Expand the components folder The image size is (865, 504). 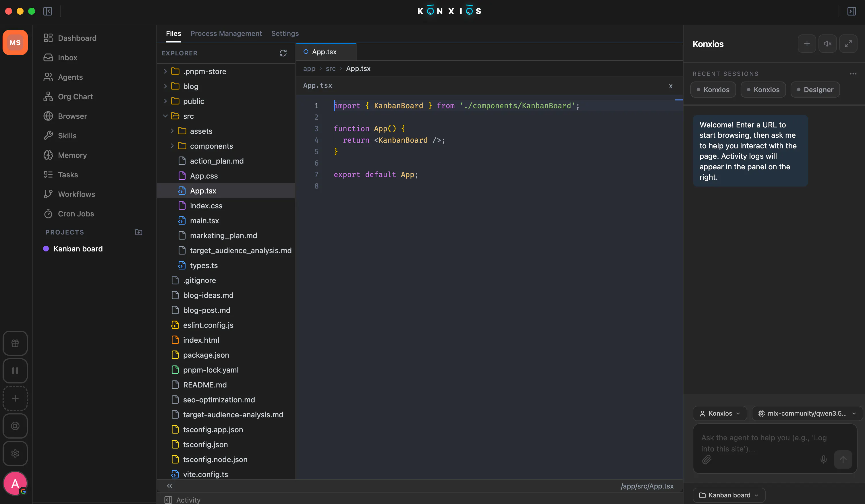pos(172,146)
